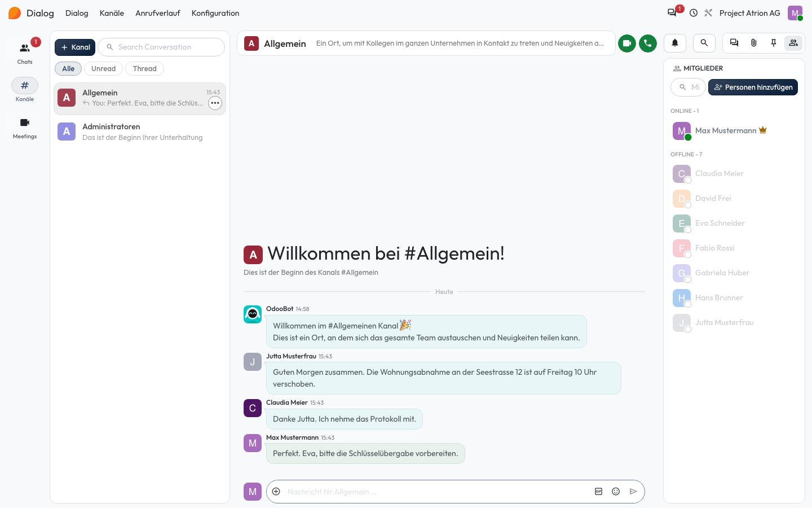Send message with the arrow icon

[633, 492]
